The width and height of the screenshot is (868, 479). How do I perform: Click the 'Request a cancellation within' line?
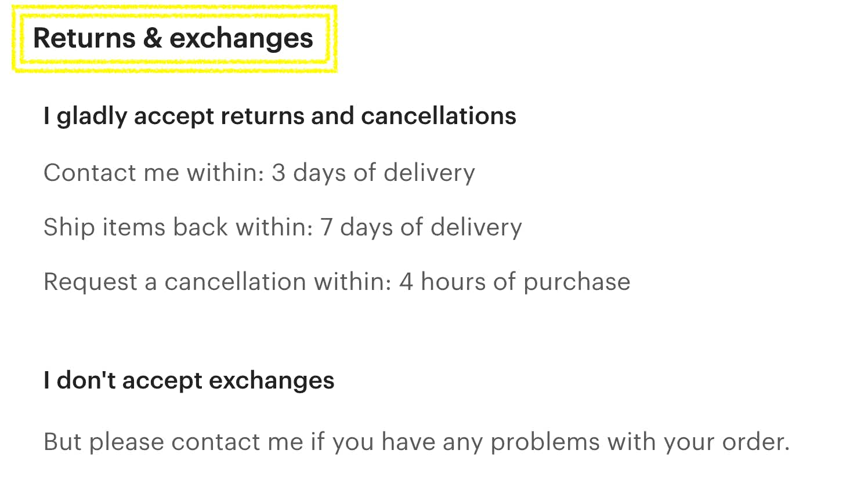[x=337, y=282]
